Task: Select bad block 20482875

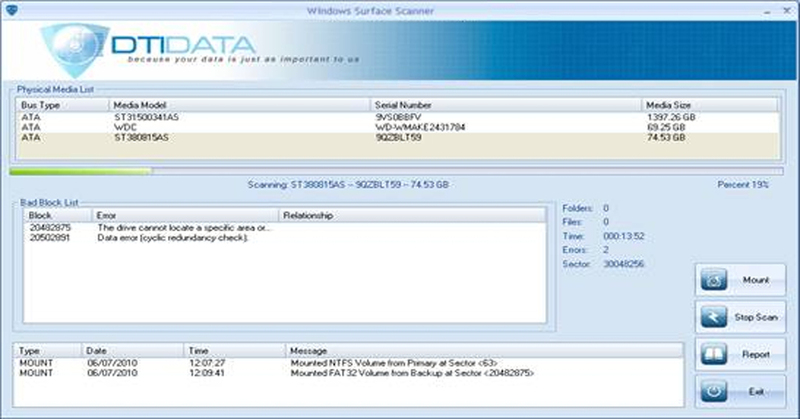Action: pyautogui.click(x=50, y=228)
